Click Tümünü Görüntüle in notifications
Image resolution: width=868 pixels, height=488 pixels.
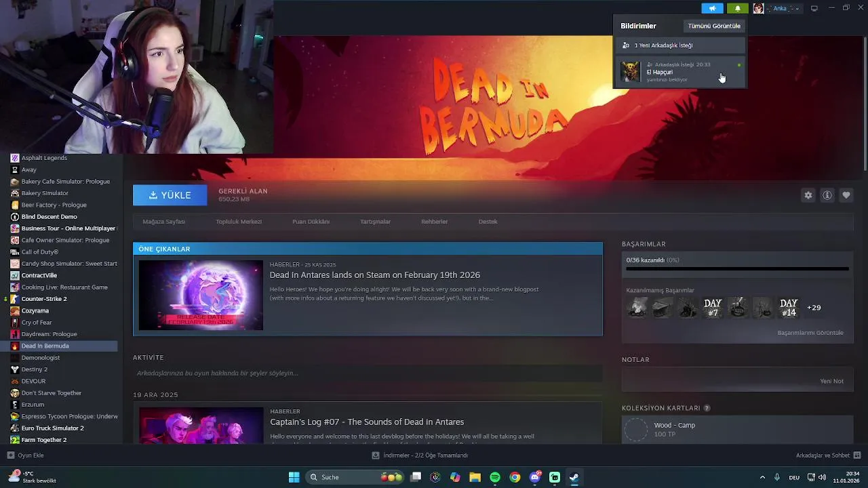[714, 26]
